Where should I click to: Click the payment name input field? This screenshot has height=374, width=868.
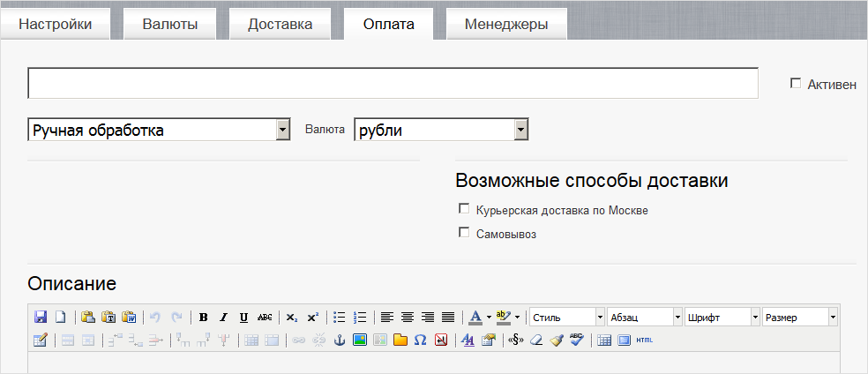393,83
